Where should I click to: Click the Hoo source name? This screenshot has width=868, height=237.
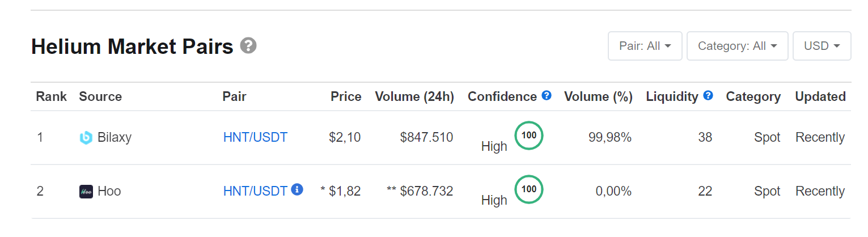coord(109,191)
